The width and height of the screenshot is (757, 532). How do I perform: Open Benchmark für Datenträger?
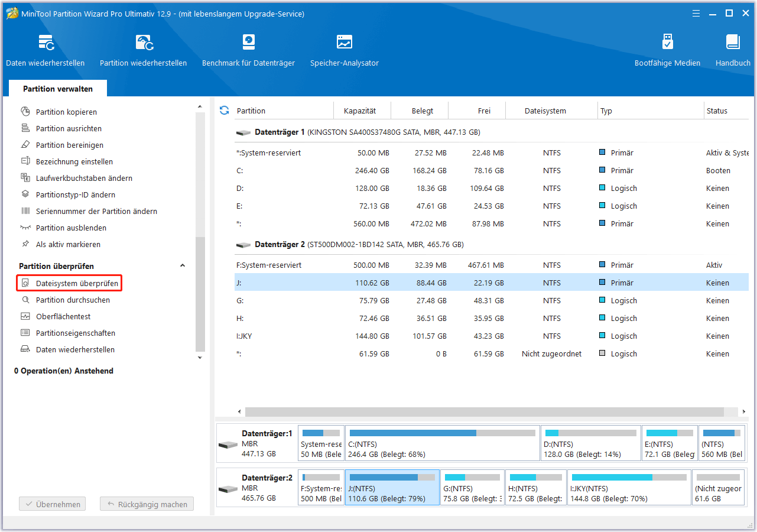click(248, 50)
